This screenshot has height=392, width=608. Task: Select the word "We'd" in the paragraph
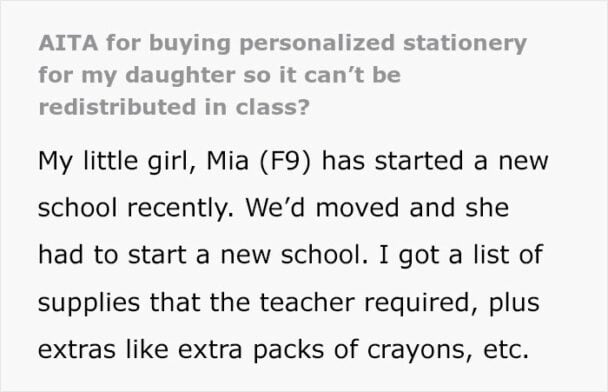click(275, 207)
